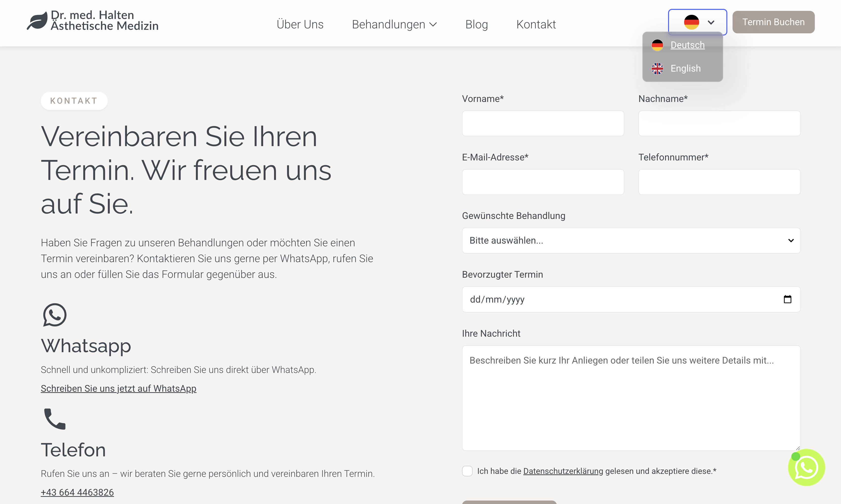Select English from the language list
Screen dimensions: 841x504
click(x=685, y=69)
